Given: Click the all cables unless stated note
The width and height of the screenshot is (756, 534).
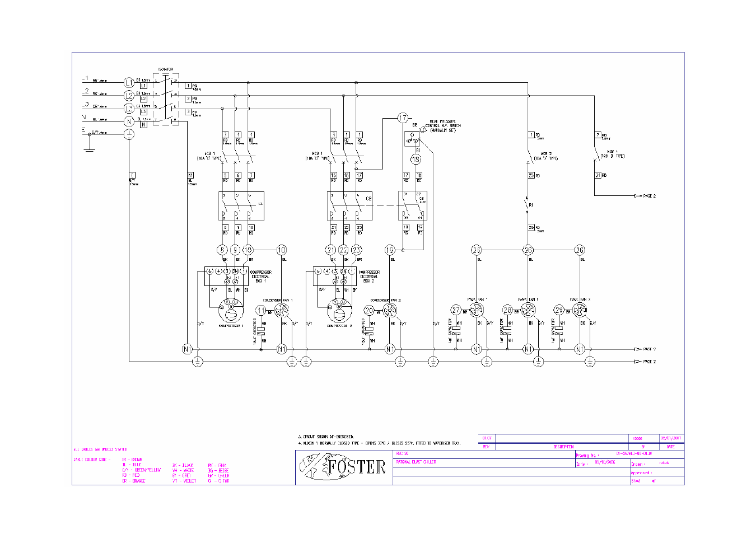Looking at the screenshot, I should pyautogui.click(x=100, y=449).
